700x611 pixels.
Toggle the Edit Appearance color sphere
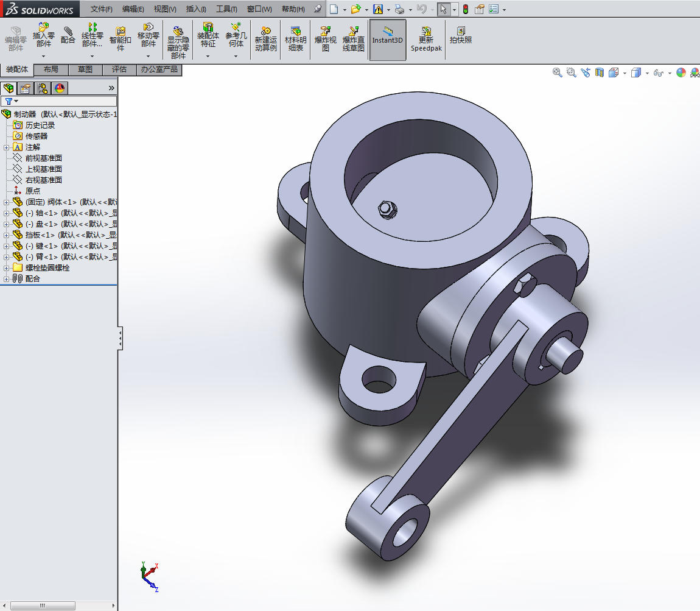point(681,72)
